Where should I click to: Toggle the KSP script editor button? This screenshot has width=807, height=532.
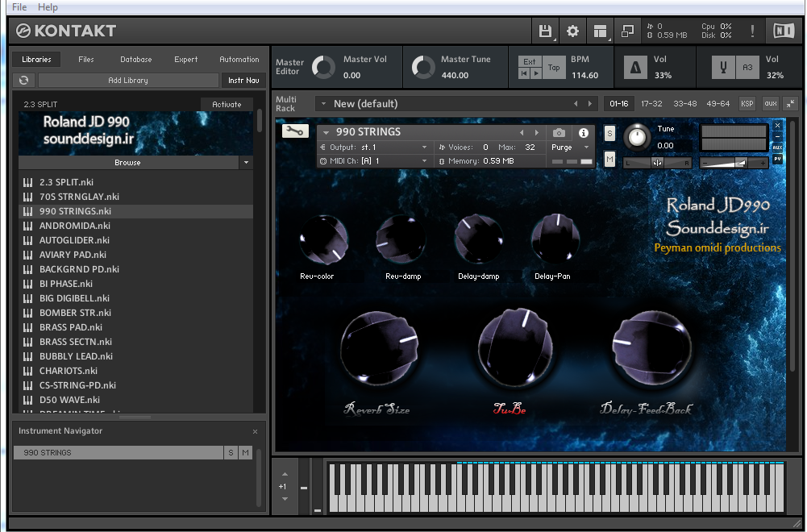click(747, 104)
